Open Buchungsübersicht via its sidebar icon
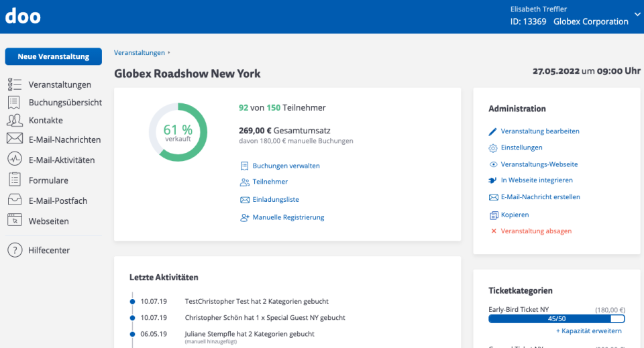 click(x=14, y=103)
